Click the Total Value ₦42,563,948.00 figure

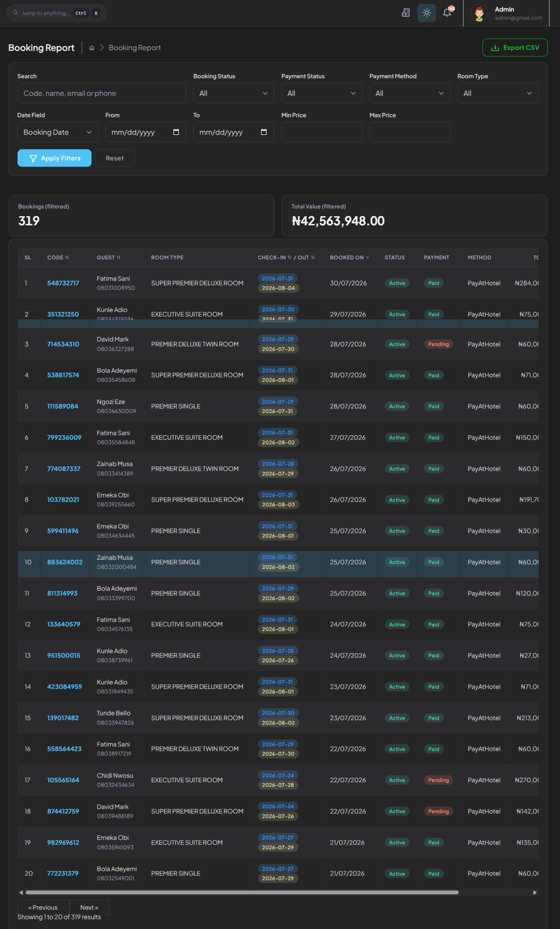click(x=338, y=221)
